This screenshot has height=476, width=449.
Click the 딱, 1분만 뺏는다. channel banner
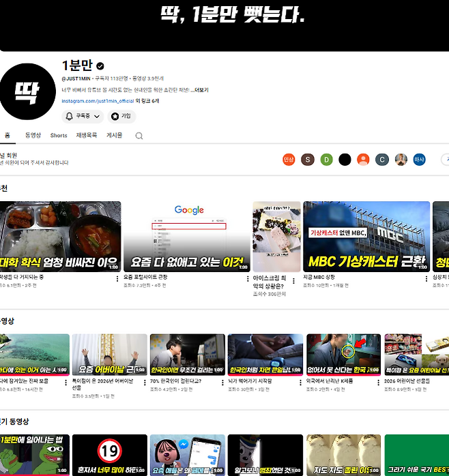(x=224, y=25)
